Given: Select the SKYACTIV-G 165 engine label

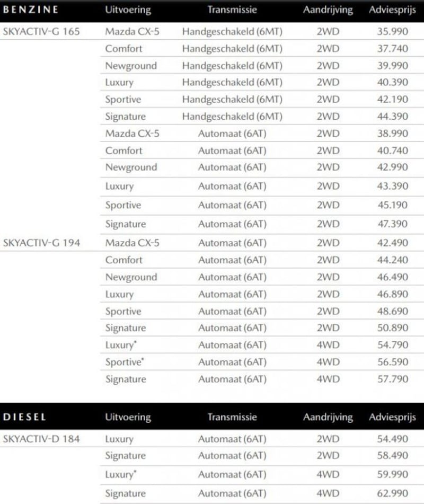Looking at the screenshot, I should [41, 31].
